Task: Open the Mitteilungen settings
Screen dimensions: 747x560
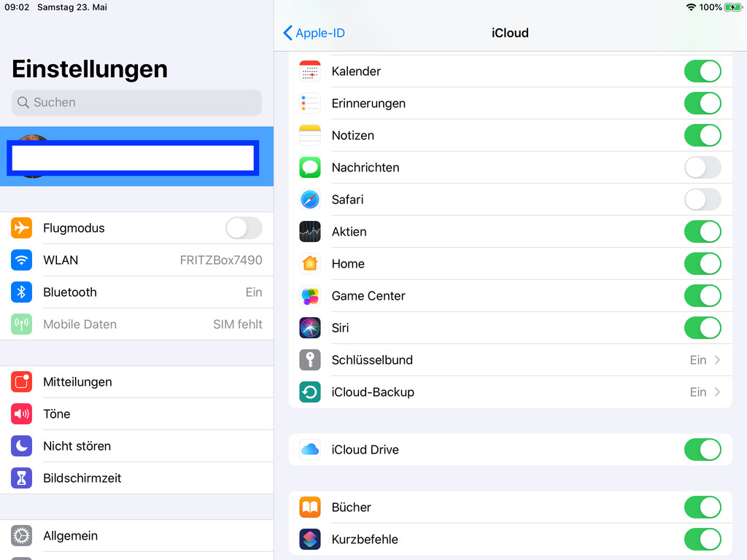Action: coord(136,382)
